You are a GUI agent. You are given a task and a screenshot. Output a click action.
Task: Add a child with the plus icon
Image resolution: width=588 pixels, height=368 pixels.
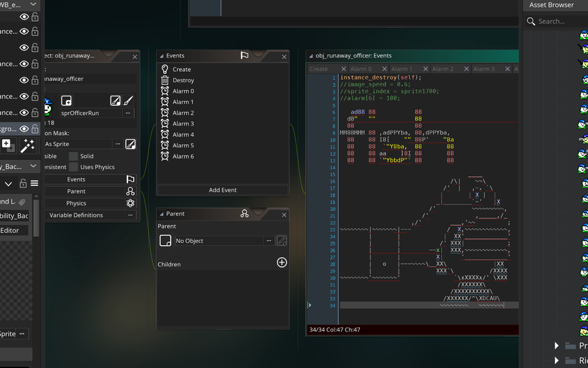282,262
